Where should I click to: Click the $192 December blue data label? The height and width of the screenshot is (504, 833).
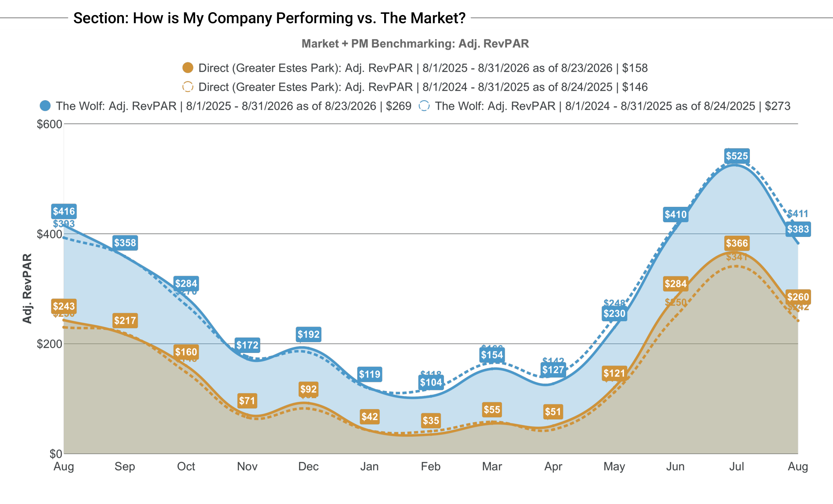point(308,334)
